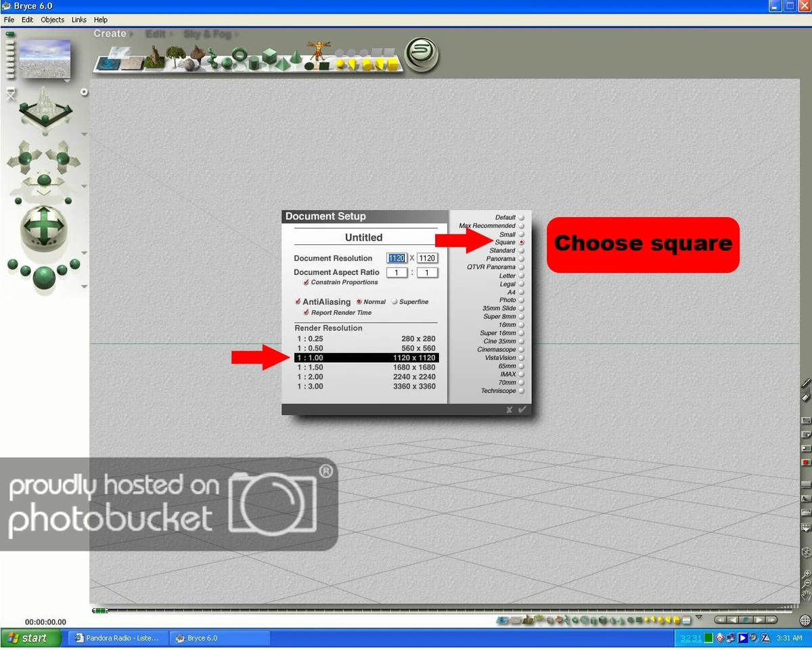Select the 1:2.00 render resolution 2240x2240

pyautogui.click(x=365, y=376)
